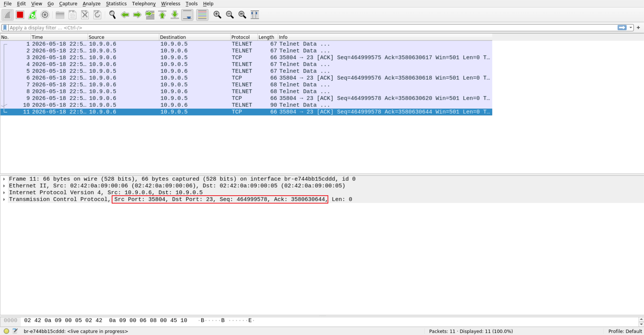Select packet 3 ACK Seq=464999575 row
This screenshot has height=335, width=644.
pos(246,58)
